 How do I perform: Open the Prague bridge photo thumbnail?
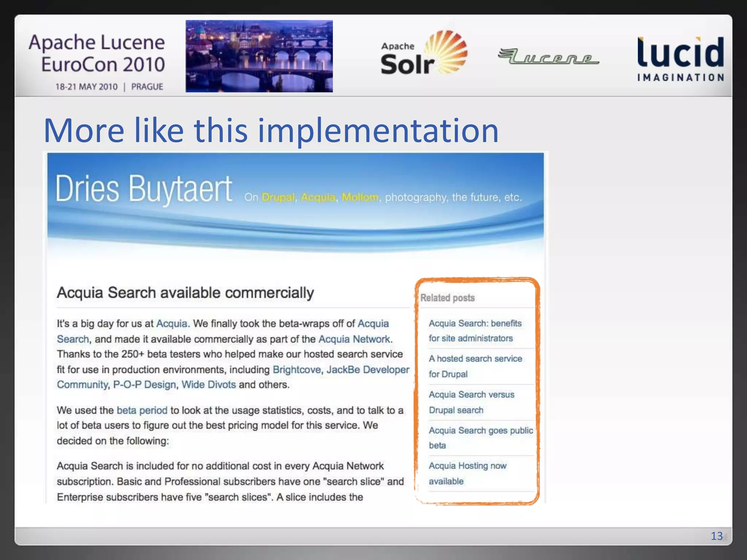click(259, 56)
